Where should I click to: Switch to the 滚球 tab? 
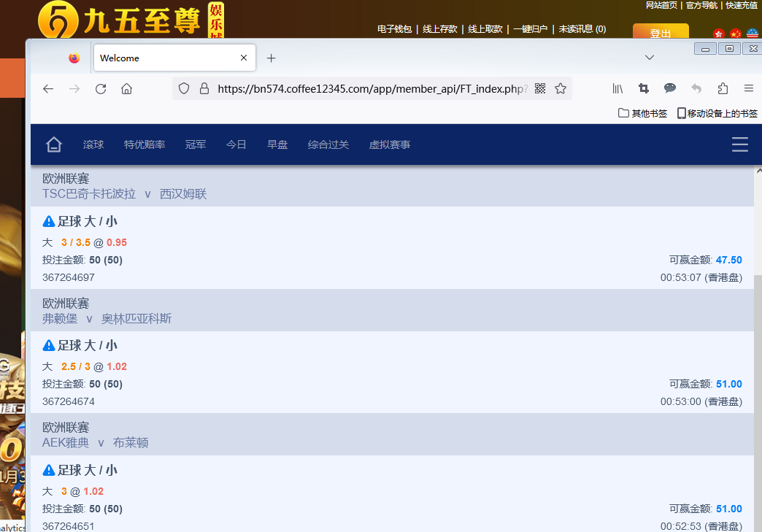93,144
